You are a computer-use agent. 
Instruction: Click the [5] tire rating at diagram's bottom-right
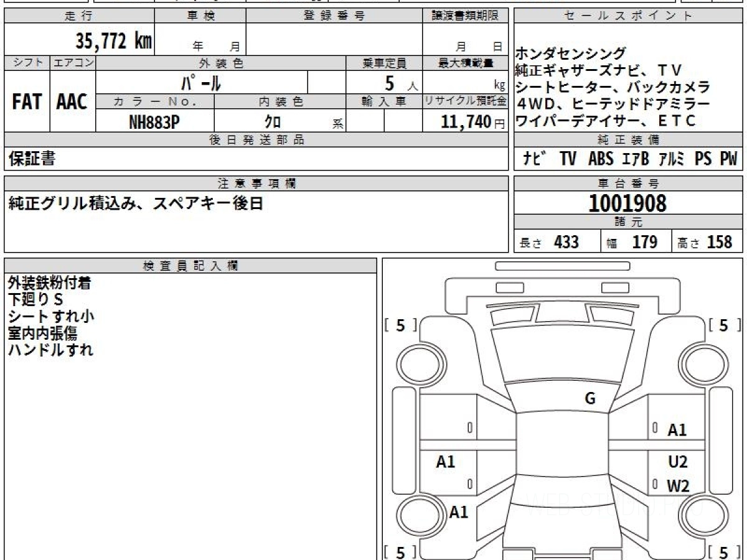coord(724,552)
